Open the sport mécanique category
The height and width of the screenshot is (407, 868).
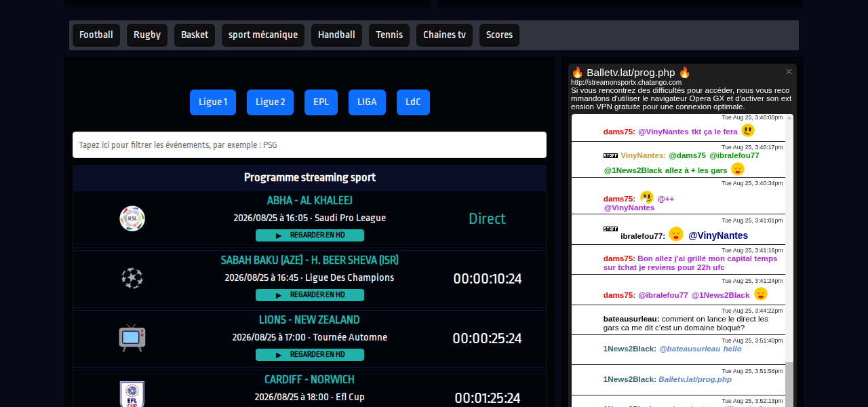pos(263,35)
